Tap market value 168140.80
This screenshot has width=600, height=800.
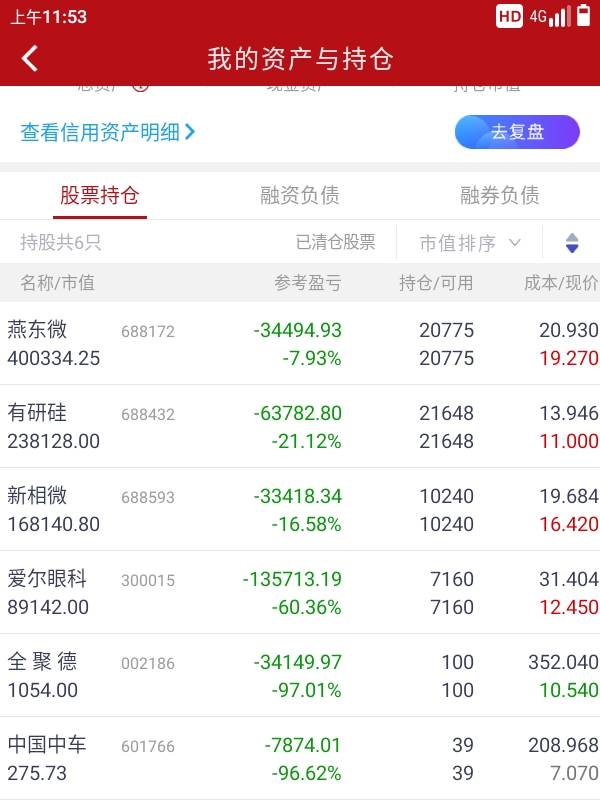pos(54,524)
